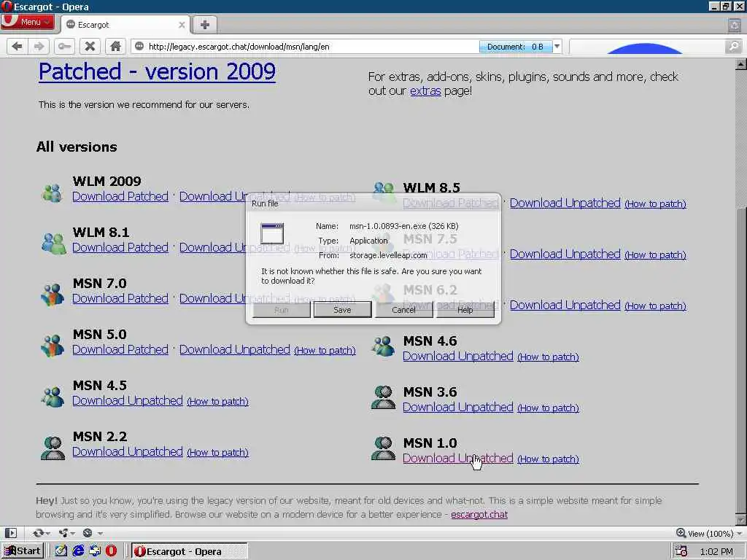
Task: Download Unpatched MSN 4.6
Action: [458, 356]
